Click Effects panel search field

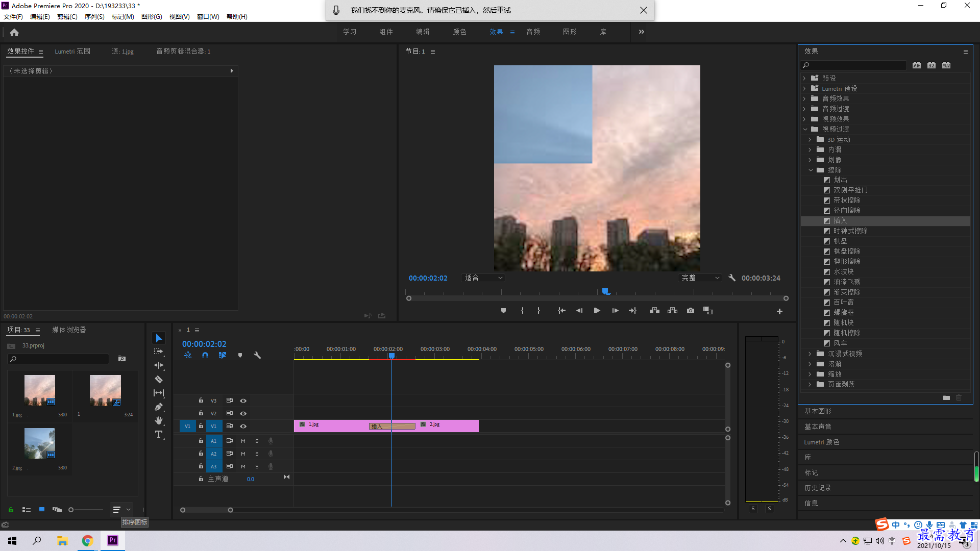coord(853,65)
